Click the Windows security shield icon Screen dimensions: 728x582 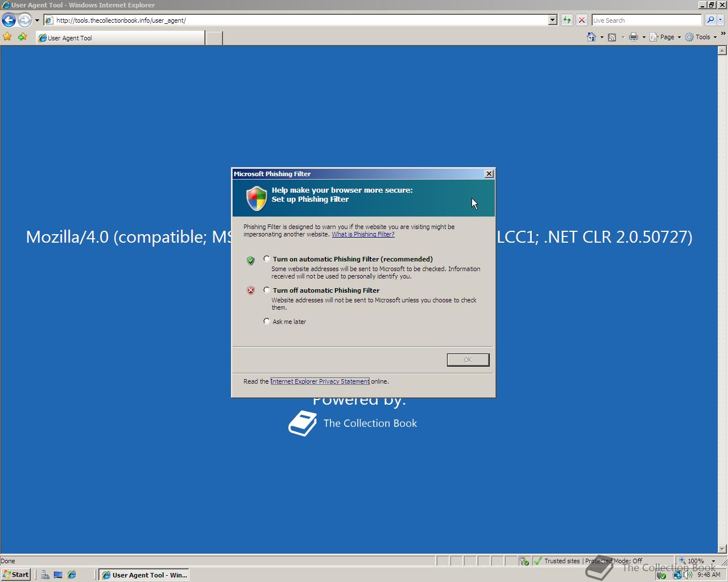click(257, 198)
